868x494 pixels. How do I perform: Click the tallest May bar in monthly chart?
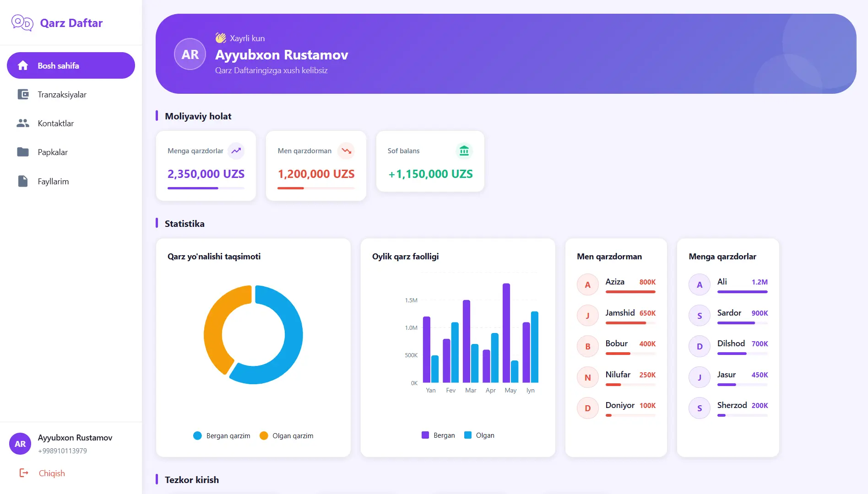click(506, 333)
